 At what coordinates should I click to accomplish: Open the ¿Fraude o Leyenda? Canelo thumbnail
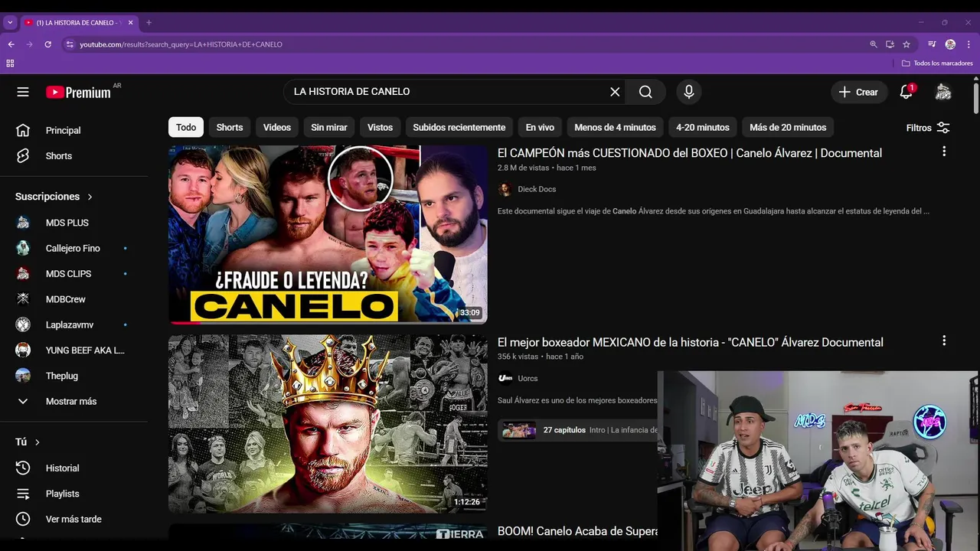tap(328, 234)
